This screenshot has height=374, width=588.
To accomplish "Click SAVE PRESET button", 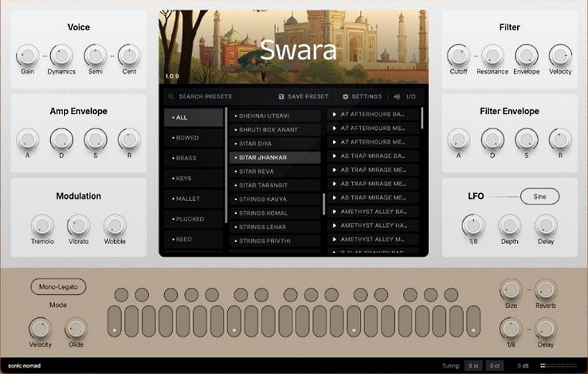I will pos(303,96).
